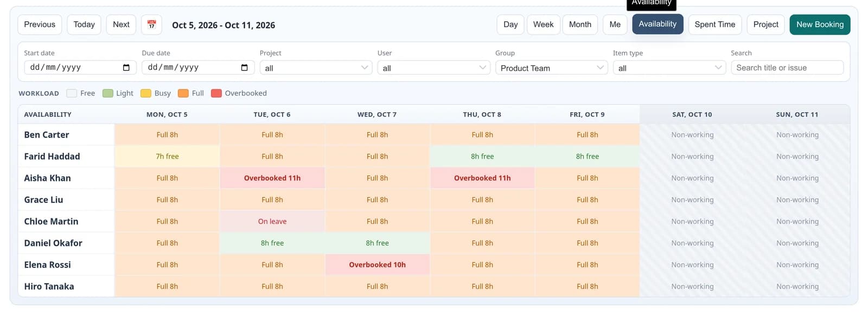Click Daniel Okafor's 8h free Tuesday cell
The image size is (868, 316).
click(272, 243)
